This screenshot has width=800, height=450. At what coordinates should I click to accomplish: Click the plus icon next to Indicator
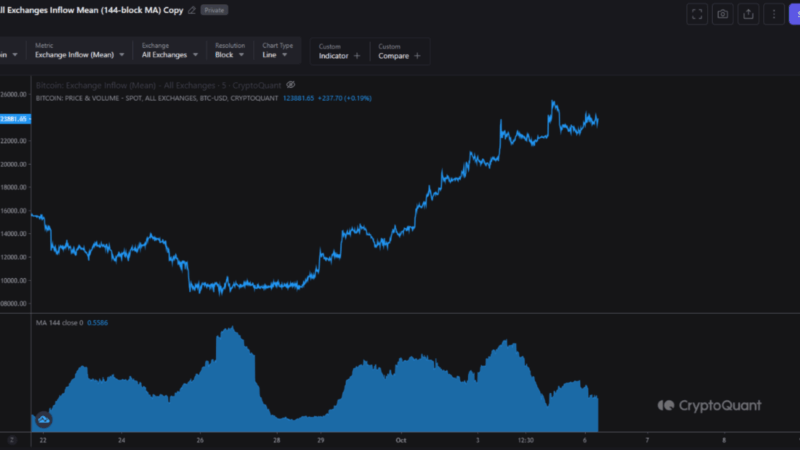pos(357,56)
